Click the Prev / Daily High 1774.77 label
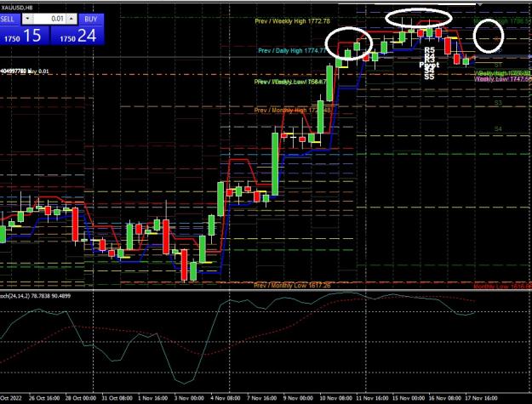The width and height of the screenshot is (532, 404). coord(292,50)
